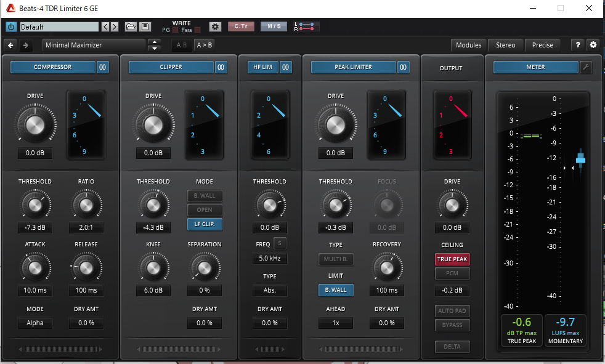Click the redo right arrow
Viewport: 605px width, 364px height.
coord(25,45)
